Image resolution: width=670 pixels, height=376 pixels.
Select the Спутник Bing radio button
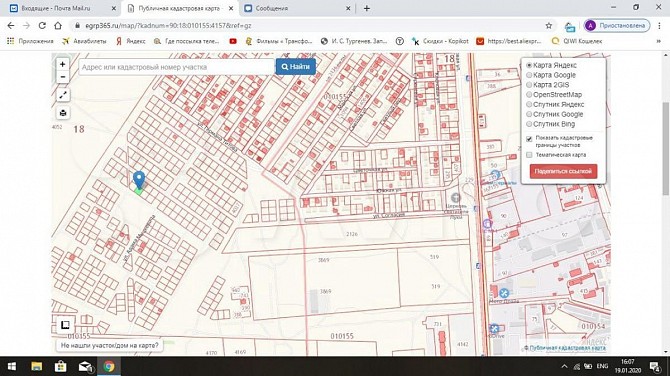click(x=529, y=124)
